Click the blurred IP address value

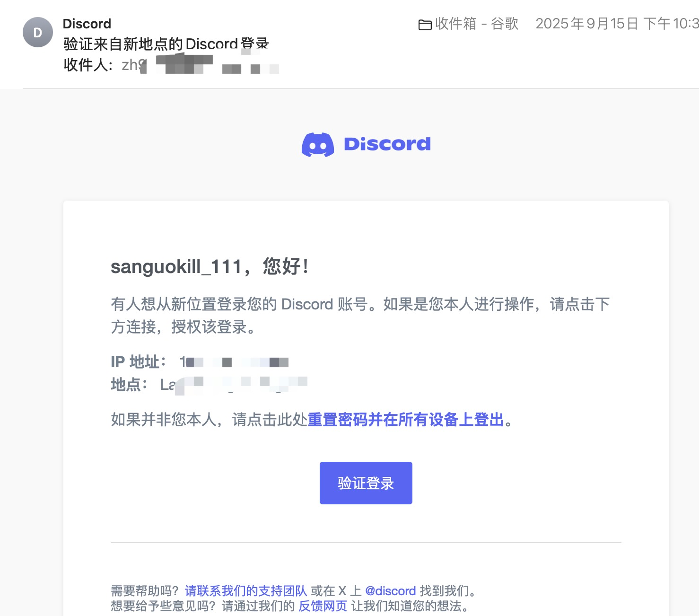coord(234,362)
